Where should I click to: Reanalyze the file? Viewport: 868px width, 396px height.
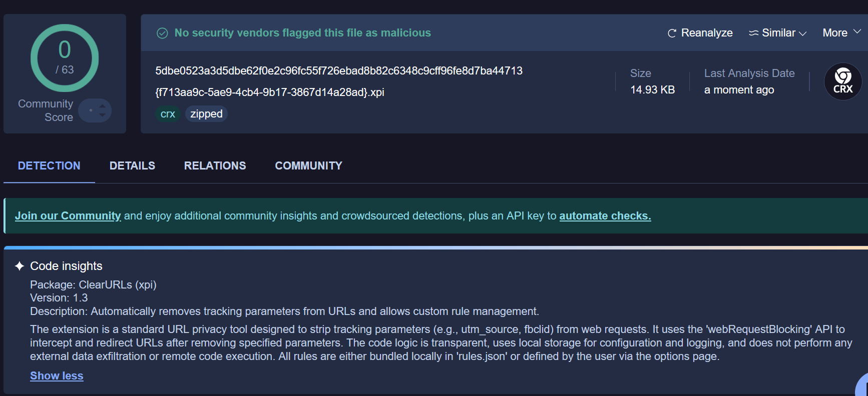click(700, 33)
